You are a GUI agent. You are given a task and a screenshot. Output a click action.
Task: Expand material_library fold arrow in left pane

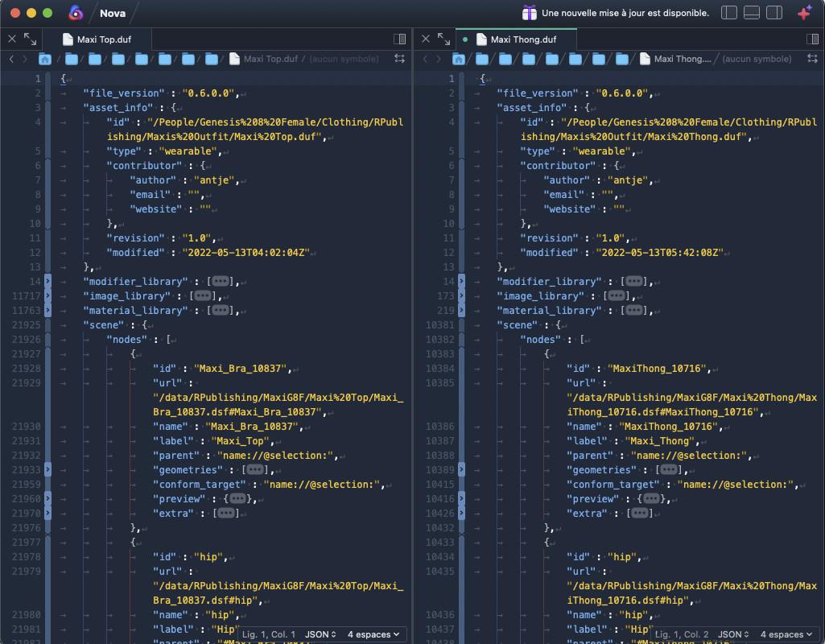click(47, 310)
